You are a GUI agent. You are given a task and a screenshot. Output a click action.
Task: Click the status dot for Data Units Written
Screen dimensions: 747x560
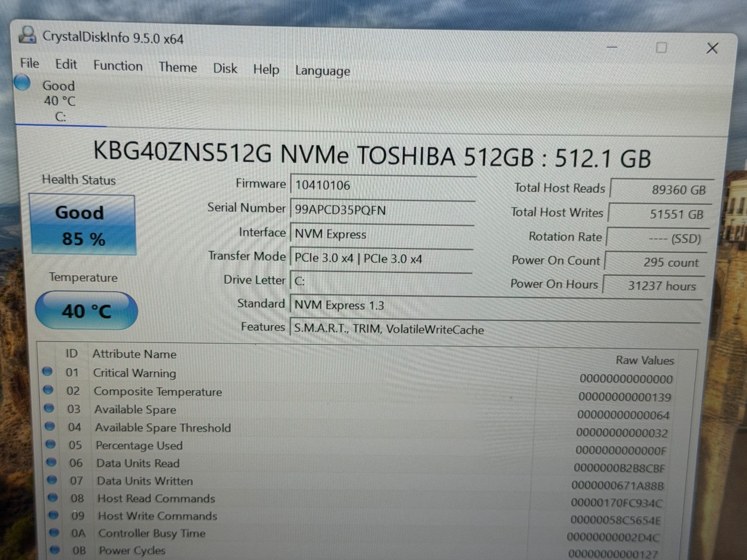tap(52, 480)
